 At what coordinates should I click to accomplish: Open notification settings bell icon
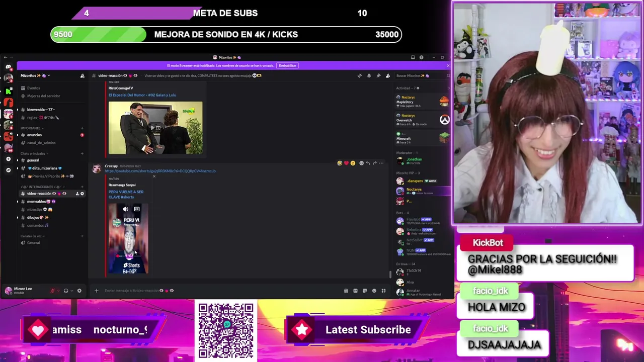tap(369, 76)
